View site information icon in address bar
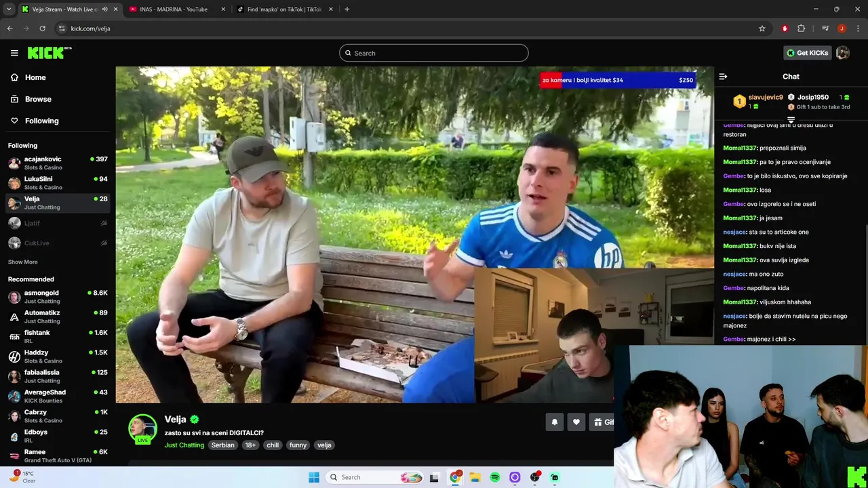This screenshot has width=868, height=488. (x=62, y=28)
